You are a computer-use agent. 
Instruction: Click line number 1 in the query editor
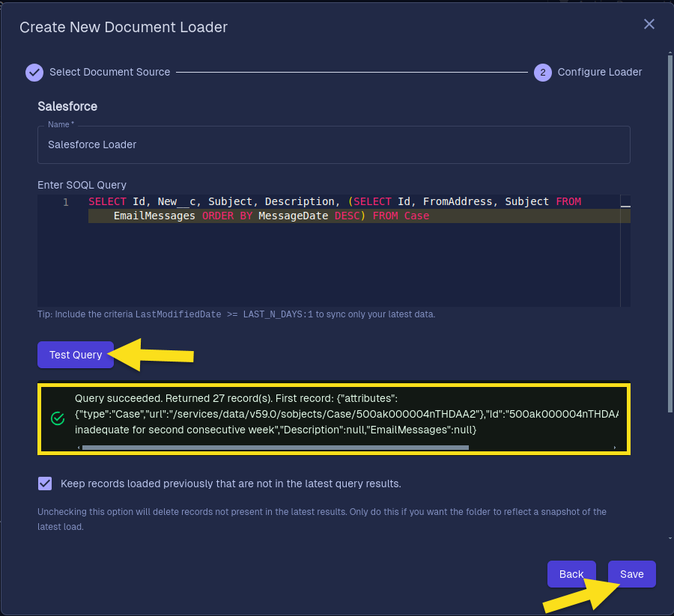tap(66, 202)
